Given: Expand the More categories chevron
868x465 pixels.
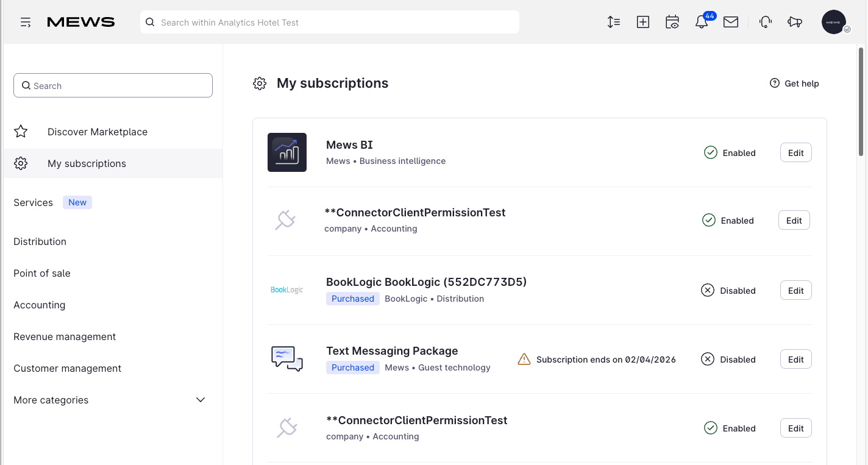Looking at the screenshot, I should pyautogui.click(x=201, y=400).
